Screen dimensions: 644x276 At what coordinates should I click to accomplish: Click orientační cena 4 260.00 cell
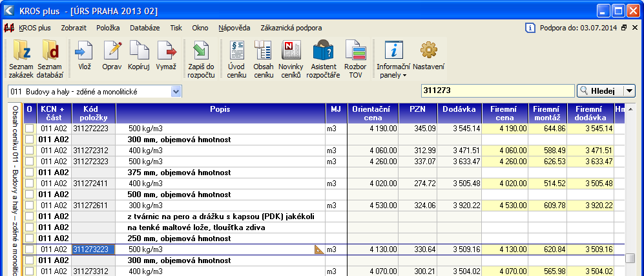coord(373,162)
